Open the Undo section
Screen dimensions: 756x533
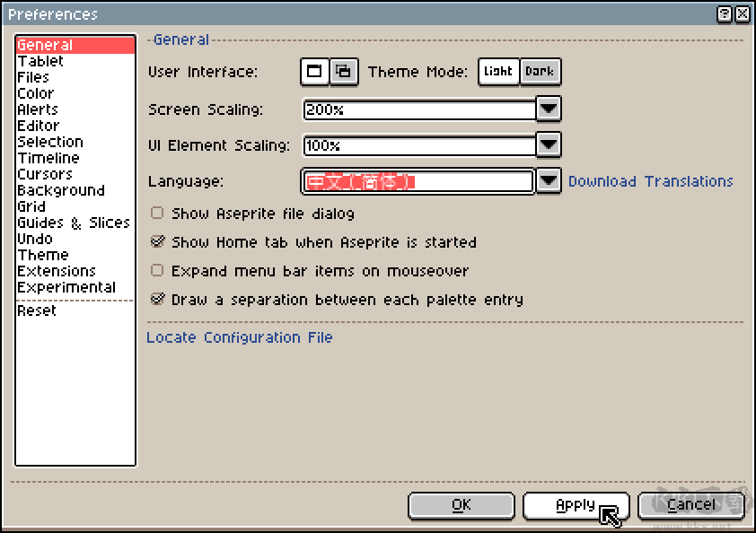(75, 239)
